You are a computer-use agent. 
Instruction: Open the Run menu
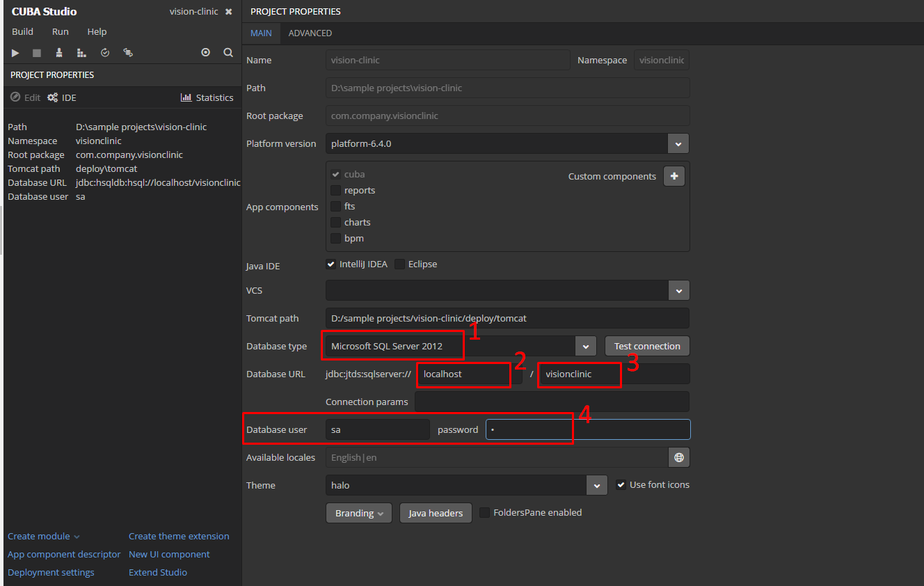click(61, 31)
